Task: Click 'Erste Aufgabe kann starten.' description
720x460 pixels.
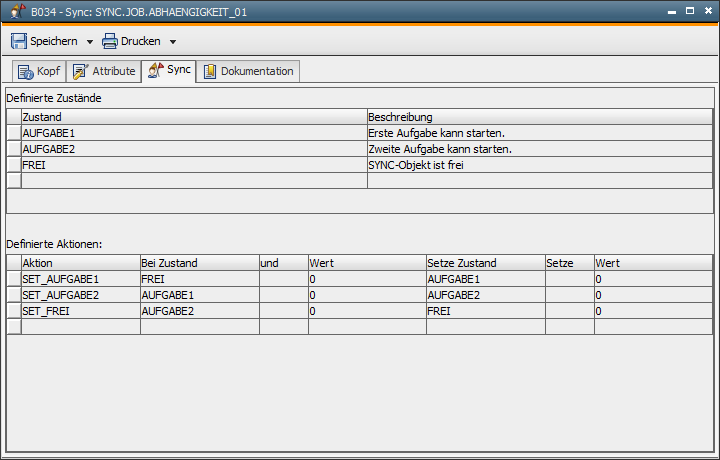Action: coord(540,133)
